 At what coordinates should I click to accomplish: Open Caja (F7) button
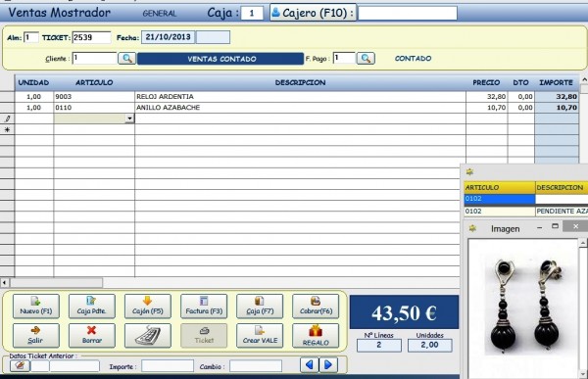point(260,306)
